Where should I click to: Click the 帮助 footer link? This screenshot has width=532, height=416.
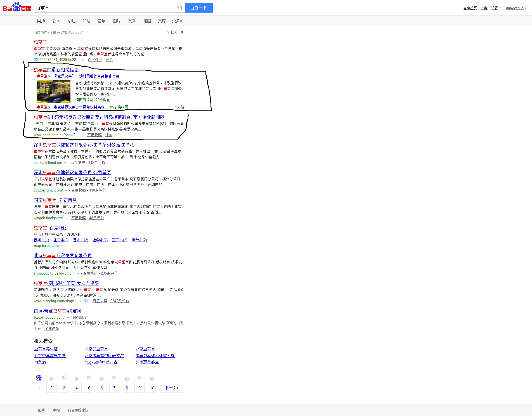pos(41,410)
